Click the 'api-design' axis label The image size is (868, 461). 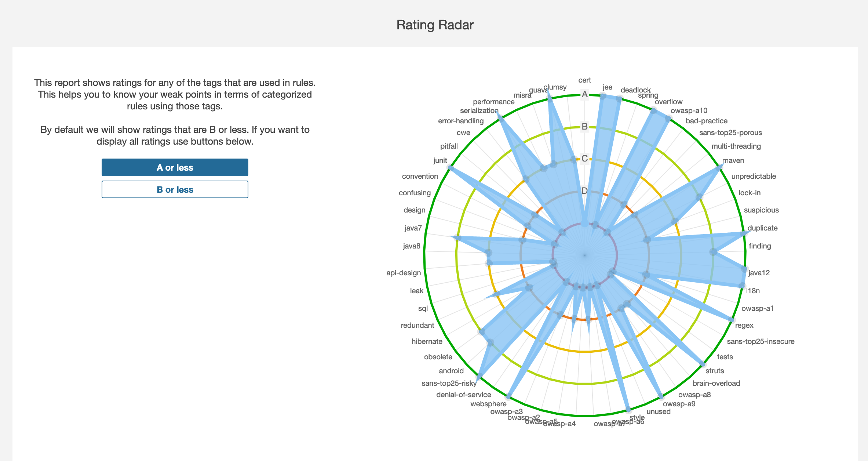[x=404, y=273]
